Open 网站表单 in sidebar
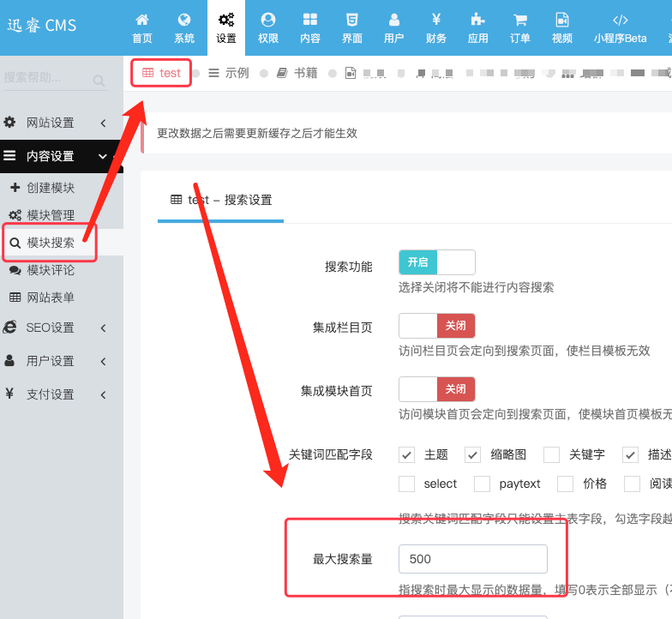Viewport: 672px width, 619px height. (51, 297)
